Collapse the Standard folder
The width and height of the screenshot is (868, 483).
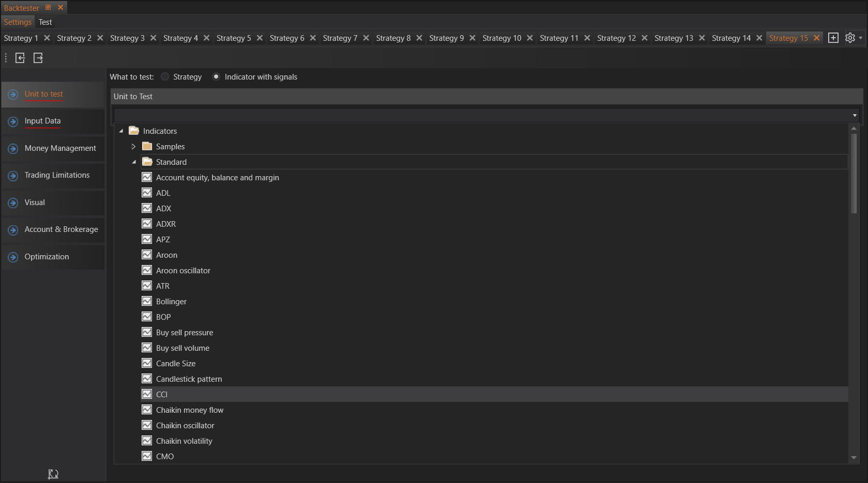tap(134, 162)
